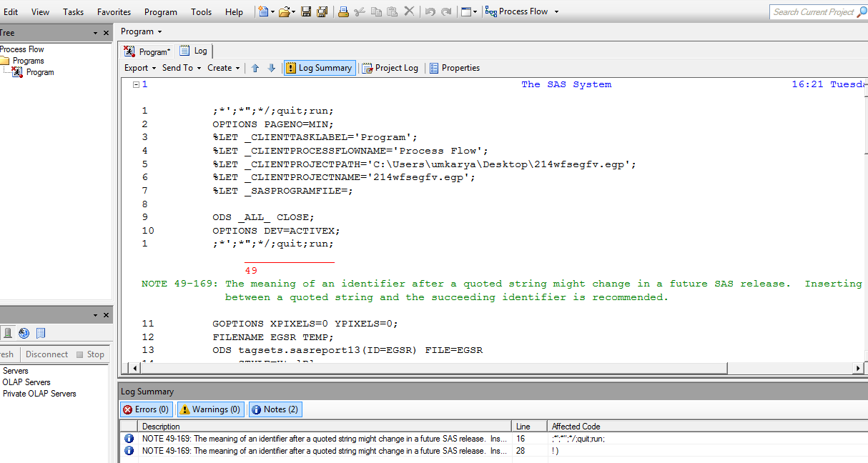
Task: Jump to next log message with the down arrow
Action: click(x=272, y=68)
